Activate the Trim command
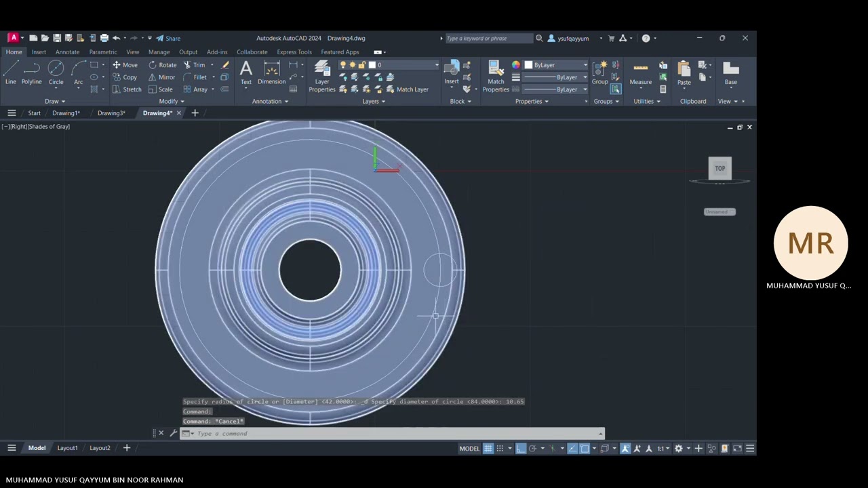 [x=193, y=65]
